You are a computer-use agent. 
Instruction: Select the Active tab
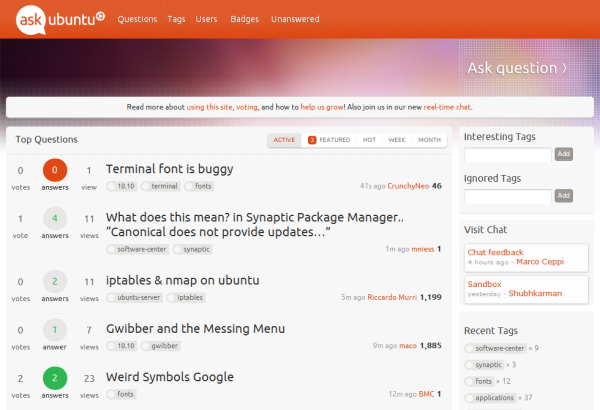[284, 140]
